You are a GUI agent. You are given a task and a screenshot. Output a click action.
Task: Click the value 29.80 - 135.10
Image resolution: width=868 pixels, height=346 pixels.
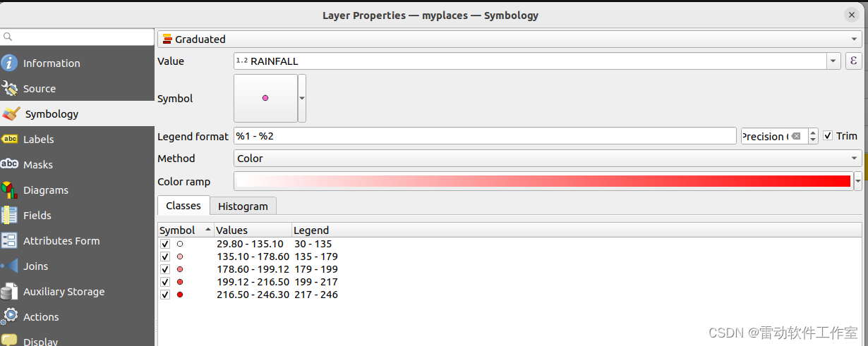(x=250, y=244)
